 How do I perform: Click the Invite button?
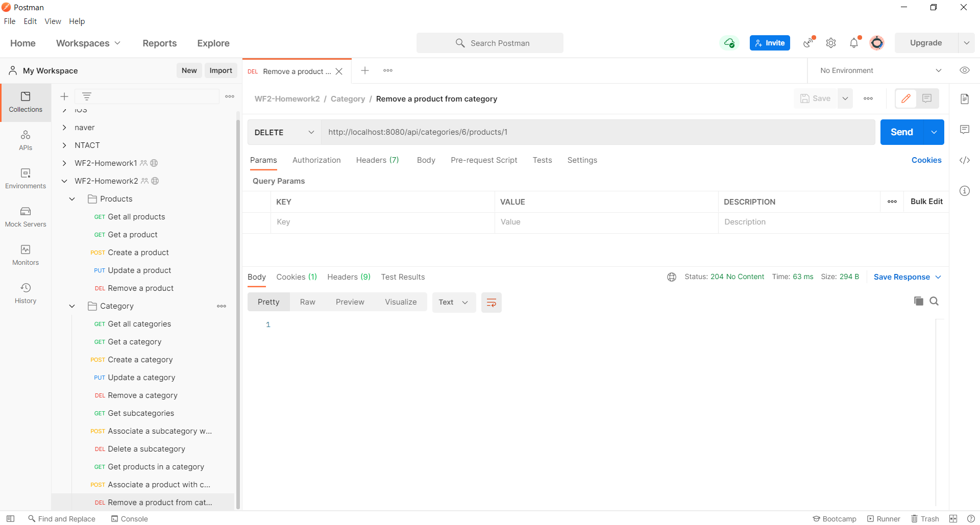pos(770,43)
